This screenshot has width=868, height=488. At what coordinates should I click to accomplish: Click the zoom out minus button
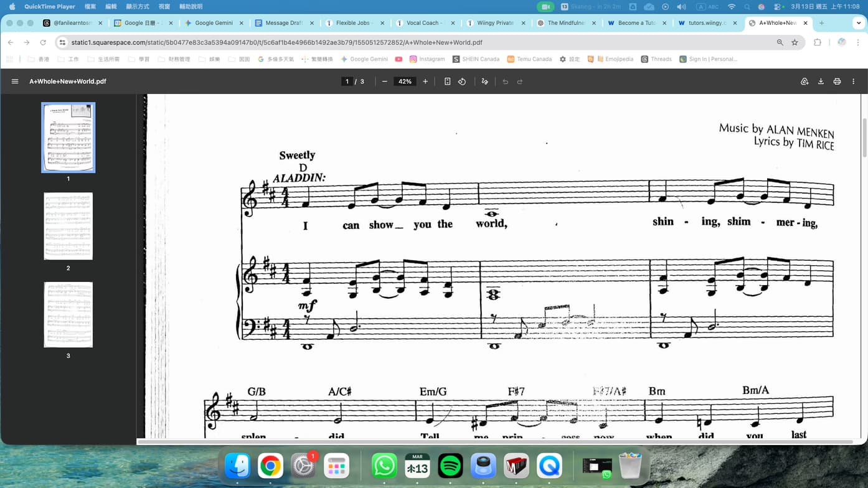coord(384,82)
